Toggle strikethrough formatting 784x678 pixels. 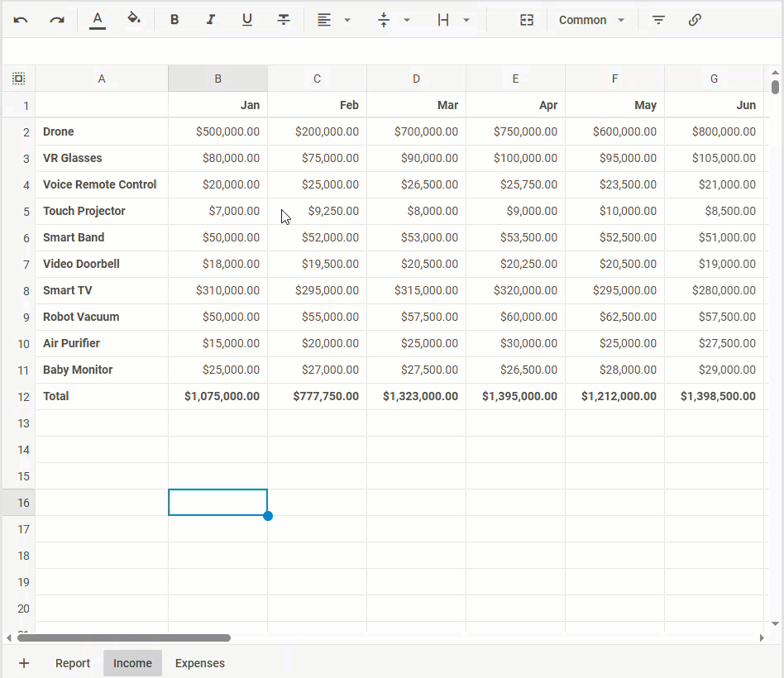(x=284, y=20)
